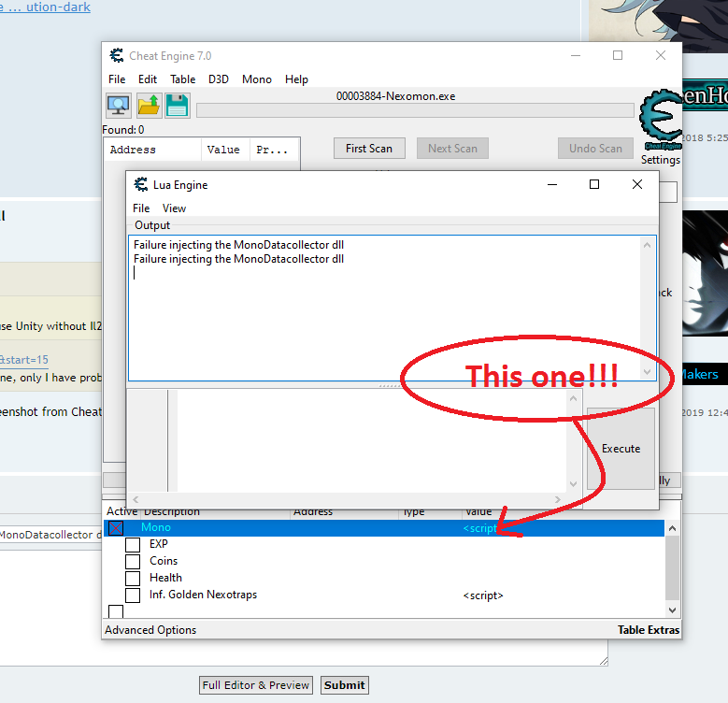Close the Lua Engine window
The height and width of the screenshot is (703, 728).
(637, 184)
